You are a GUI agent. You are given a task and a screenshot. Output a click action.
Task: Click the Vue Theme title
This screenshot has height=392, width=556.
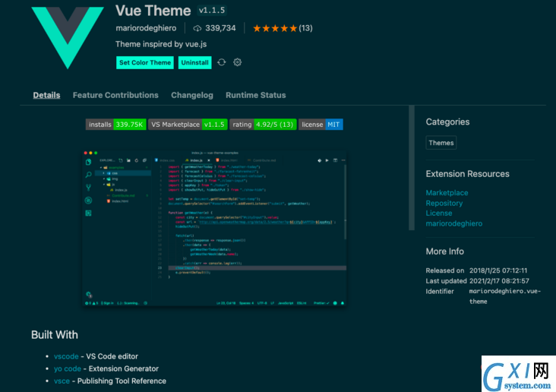pyautogui.click(x=153, y=11)
